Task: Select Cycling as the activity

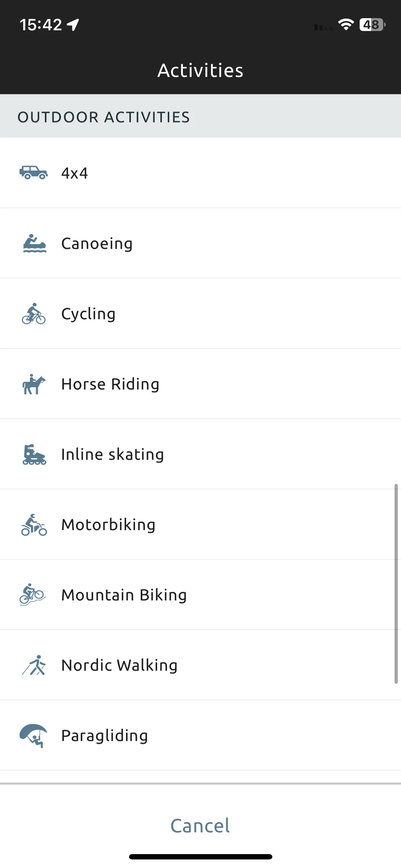Action: tap(200, 314)
